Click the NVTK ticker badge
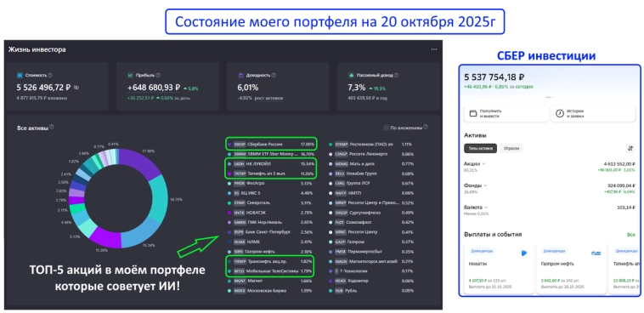 [239, 213]
